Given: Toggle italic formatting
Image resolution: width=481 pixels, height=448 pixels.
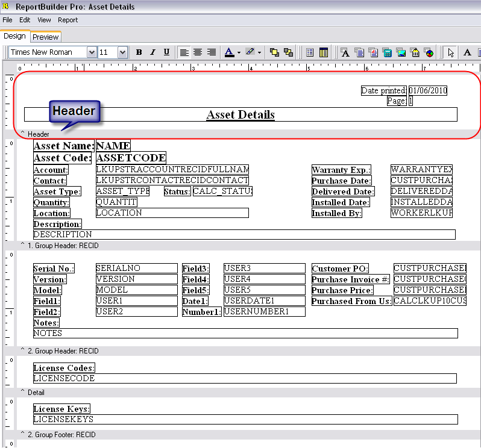Looking at the screenshot, I should (152, 52).
